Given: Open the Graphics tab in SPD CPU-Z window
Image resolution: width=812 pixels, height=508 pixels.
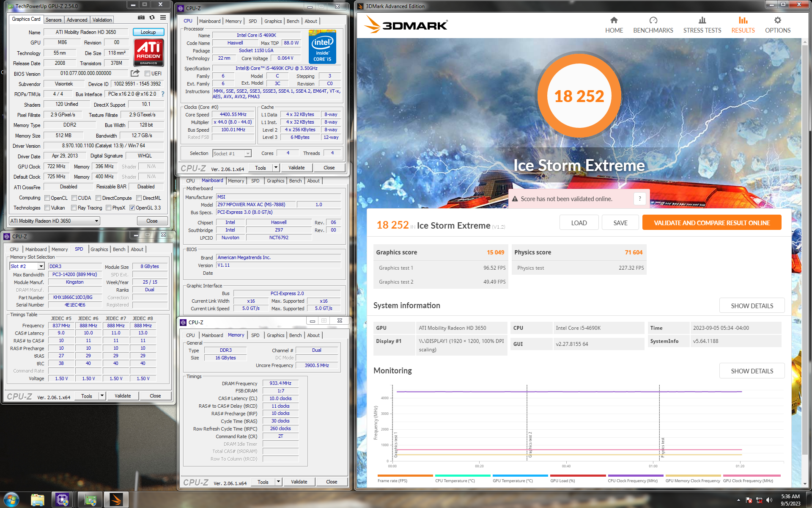Looking at the screenshot, I should (x=99, y=249).
